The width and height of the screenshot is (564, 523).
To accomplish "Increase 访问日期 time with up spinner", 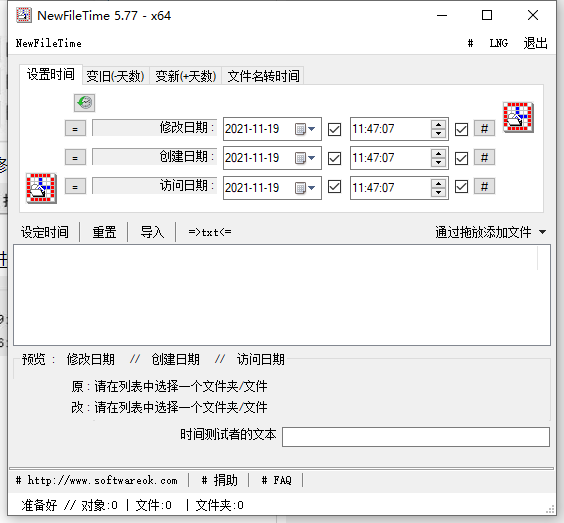I will 438,183.
